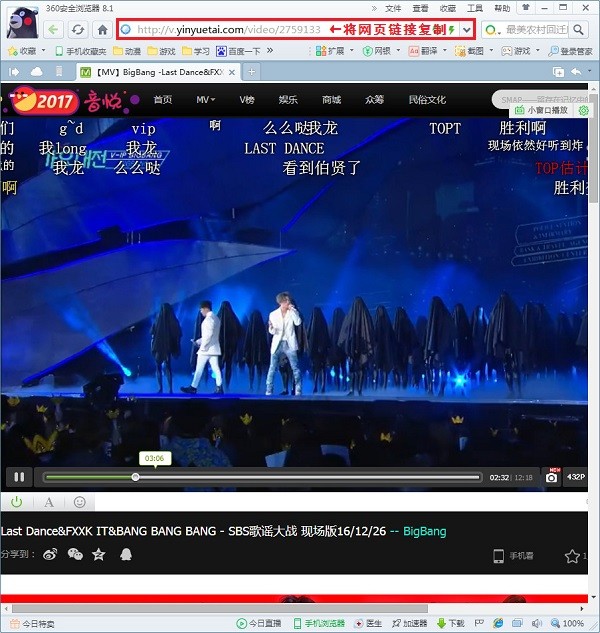This screenshot has width=600, height=633.
Task: Click the cloud sync icon in tab bar
Action: click(37, 72)
